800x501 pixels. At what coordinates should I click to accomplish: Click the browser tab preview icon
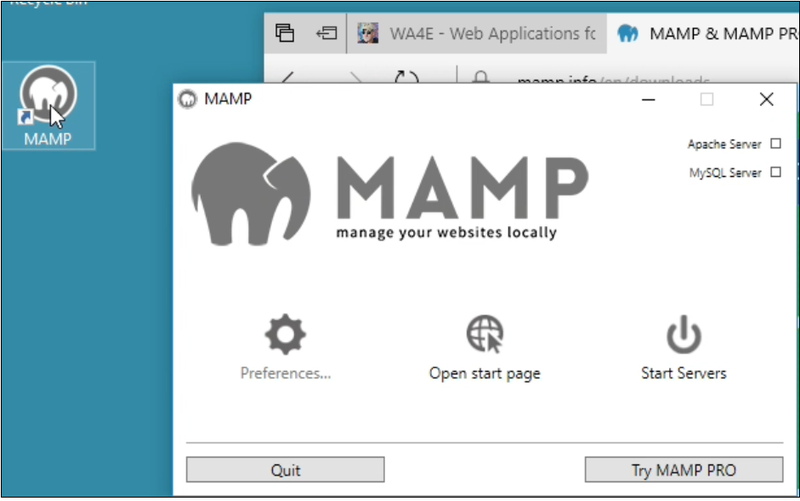tap(285, 33)
